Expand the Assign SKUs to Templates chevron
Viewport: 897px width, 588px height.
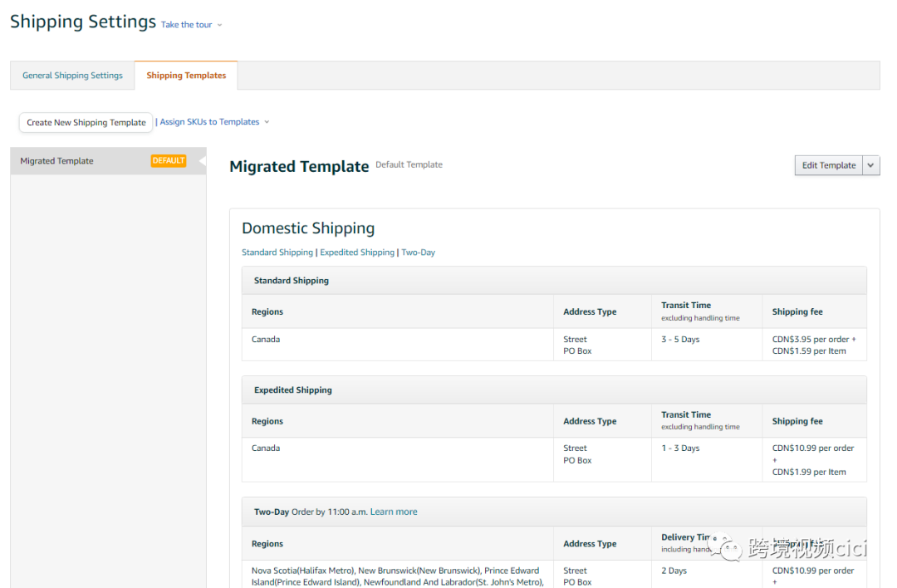(x=267, y=122)
